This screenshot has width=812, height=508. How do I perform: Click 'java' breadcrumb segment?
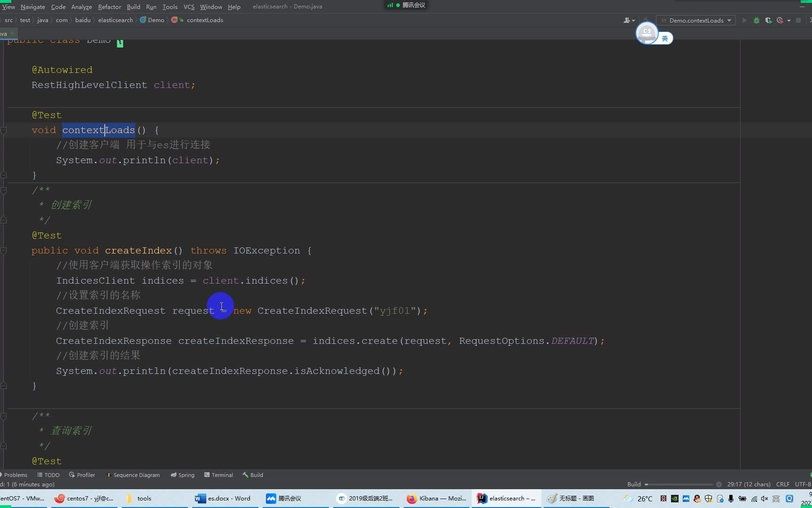point(43,20)
